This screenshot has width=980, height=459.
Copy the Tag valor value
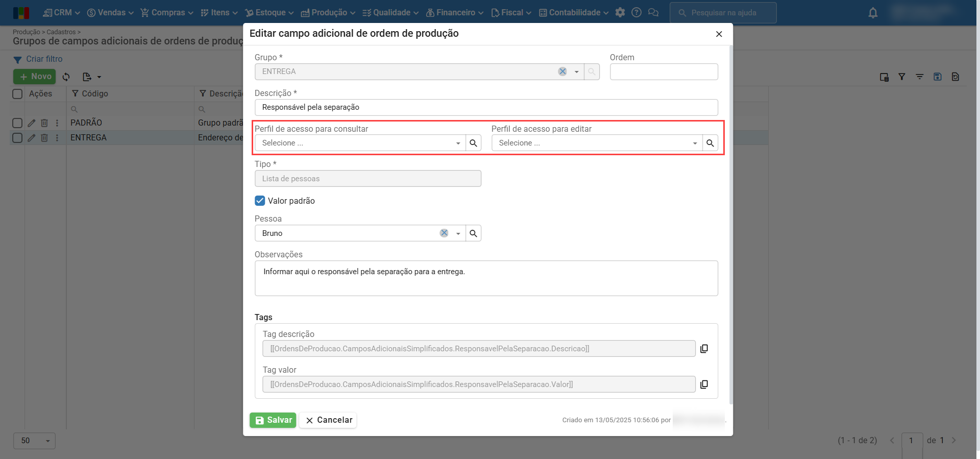(x=704, y=384)
